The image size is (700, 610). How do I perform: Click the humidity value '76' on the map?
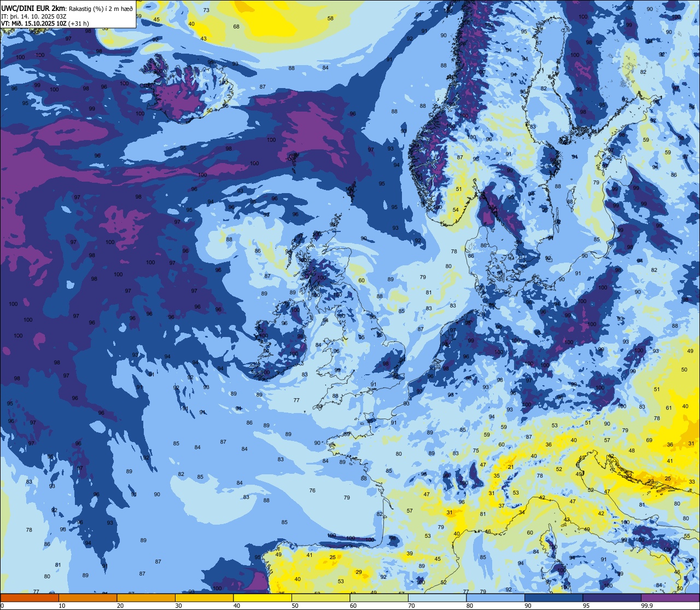(x=312, y=490)
